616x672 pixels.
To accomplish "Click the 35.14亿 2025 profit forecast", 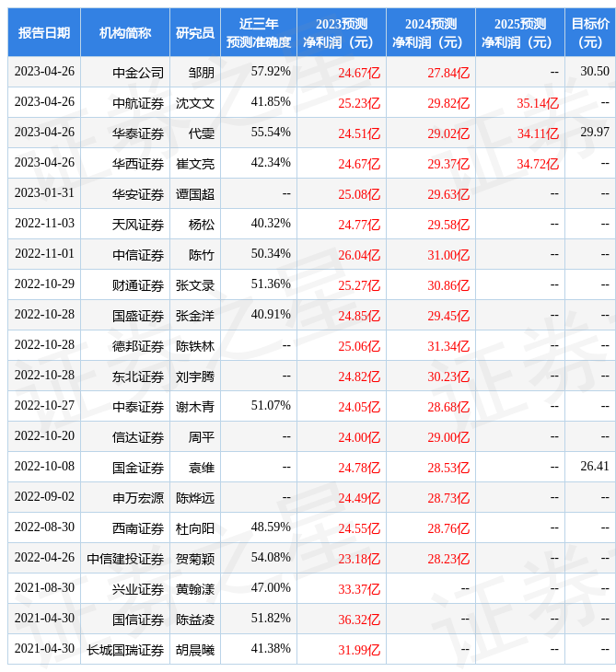I will tap(538, 103).
